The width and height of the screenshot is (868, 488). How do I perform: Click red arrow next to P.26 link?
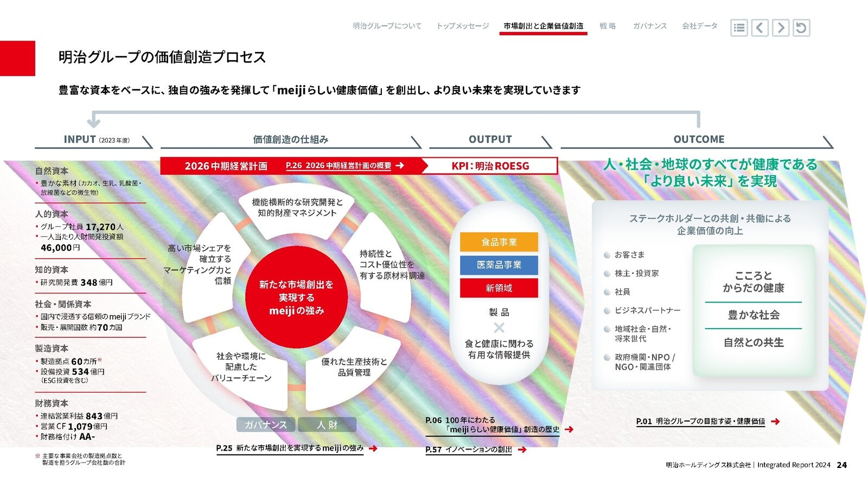[x=400, y=165]
